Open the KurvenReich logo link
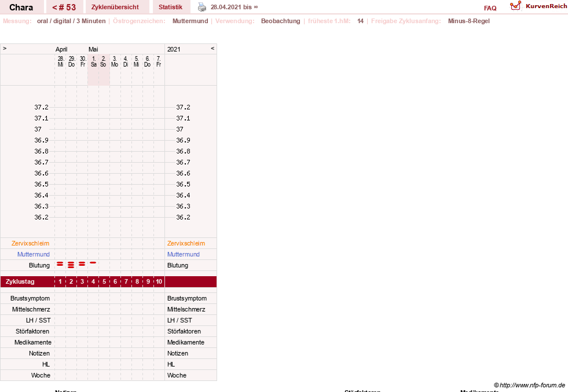 [x=538, y=6]
